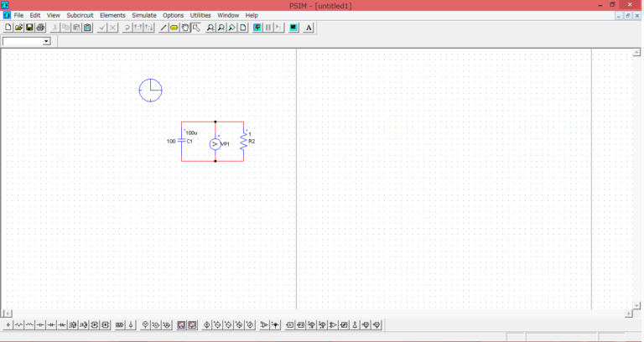This screenshot has height=342, width=644.
Task: Select resistor R2 in the circuit
Action: coord(243,141)
